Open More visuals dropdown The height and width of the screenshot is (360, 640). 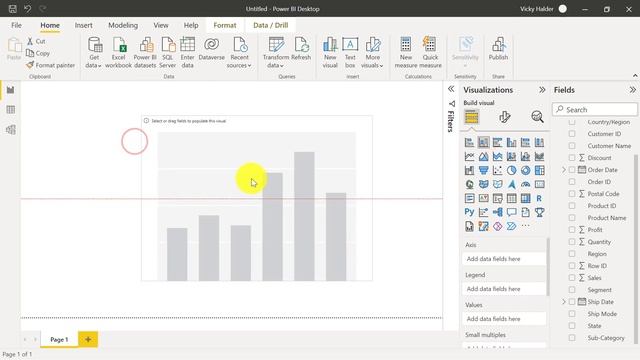(372, 52)
